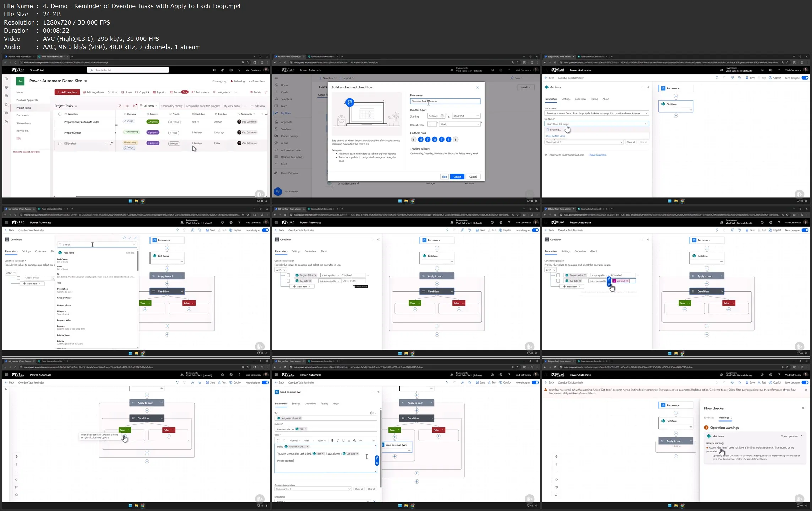Clear the dynamic content Search box text
This screenshot has height=511, width=812.
click(x=134, y=244)
